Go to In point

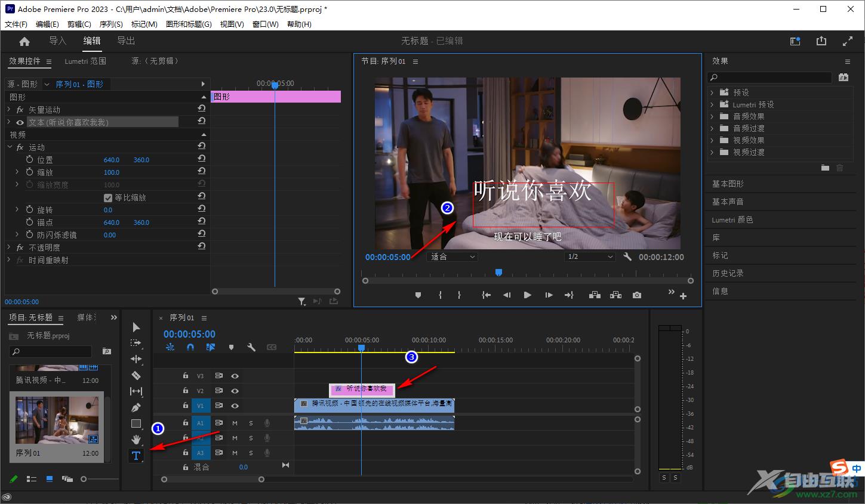(486, 295)
